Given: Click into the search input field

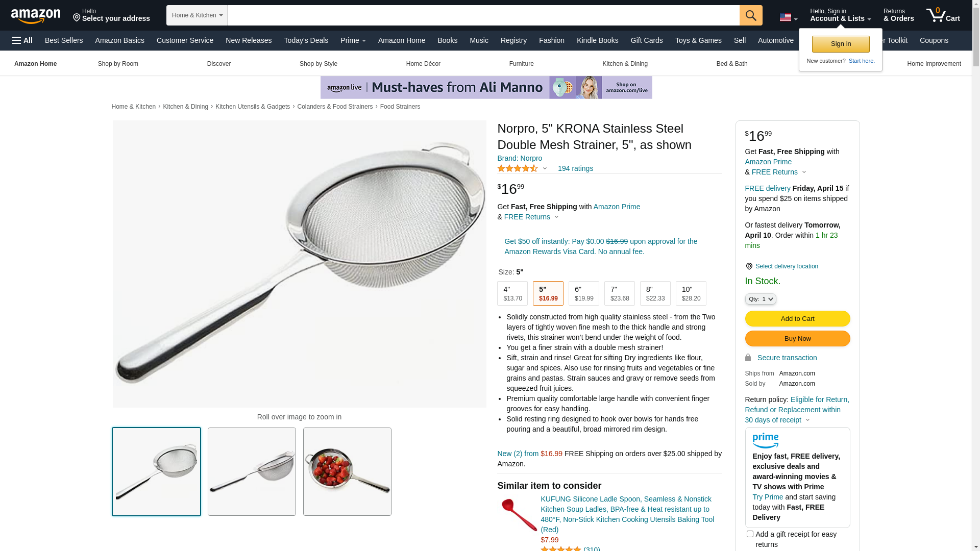Looking at the screenshot, I should 483,15.
